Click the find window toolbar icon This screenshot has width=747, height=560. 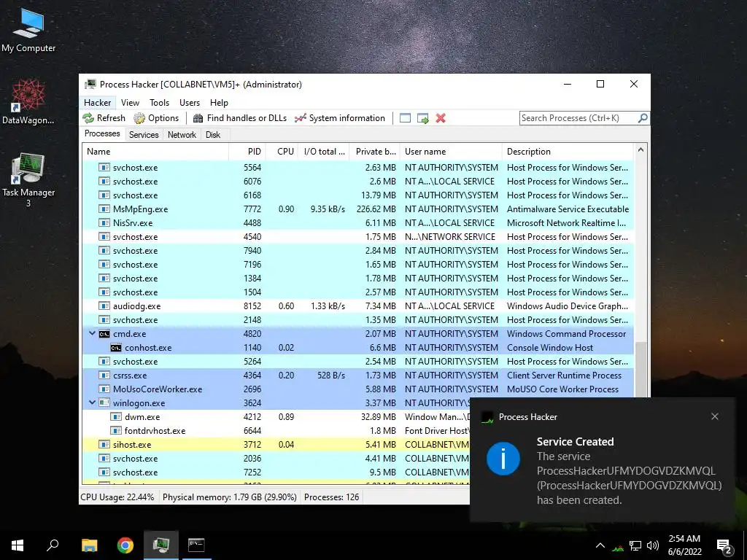point(405,118)
